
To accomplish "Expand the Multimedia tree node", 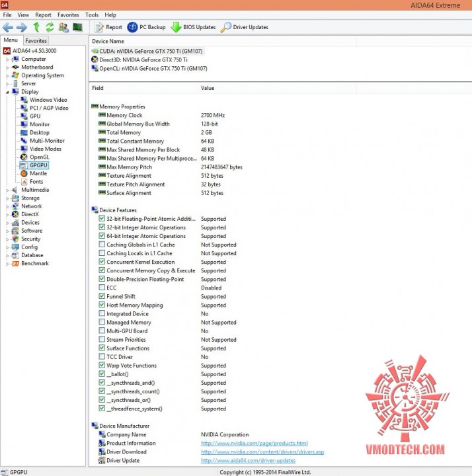I will click(7, 190).
